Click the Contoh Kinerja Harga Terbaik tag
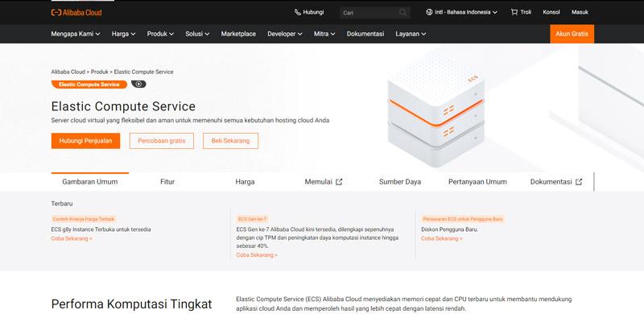The height and width of the screenshot is (314, 644). (84, 219)
